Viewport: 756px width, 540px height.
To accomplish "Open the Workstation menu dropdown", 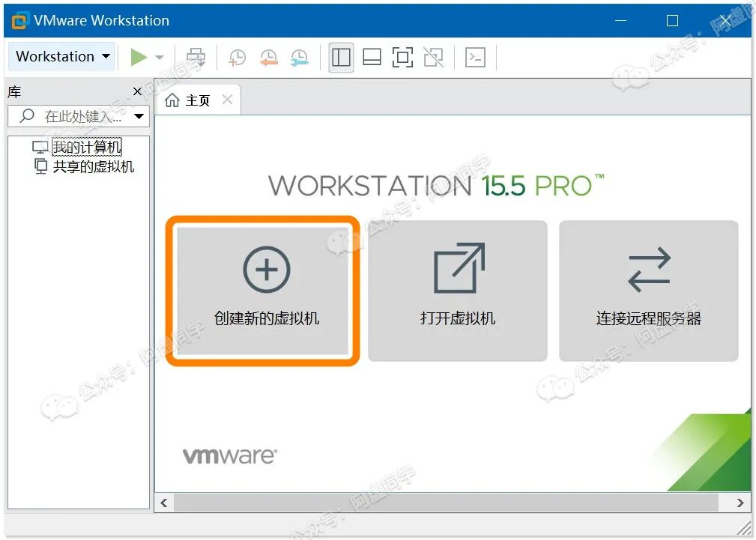I will click(x=61, y=56).
